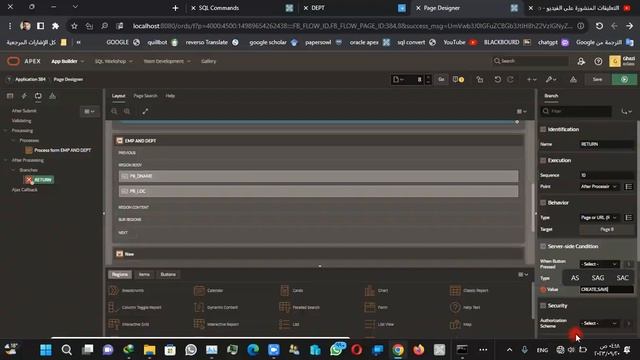The height and width of the screenshot is (360, 640).
Task: Collapse the After Processing tree node
Action: point(5,160)
